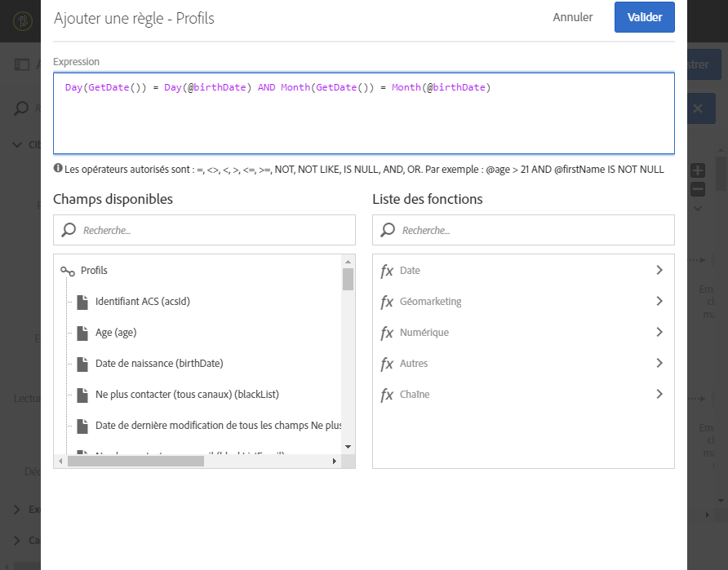This screenshot has height=570, width=728.
Task: Click the Valider button
Action: 644,17
